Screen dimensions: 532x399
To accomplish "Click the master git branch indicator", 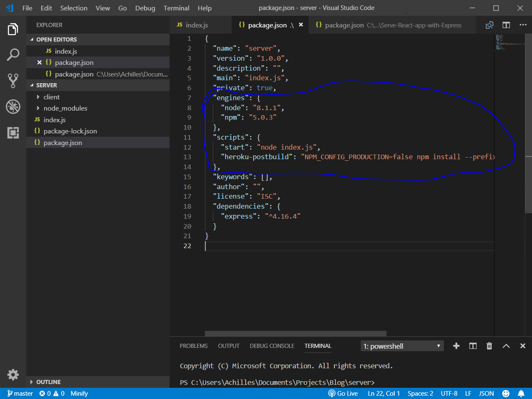I will (x=20, y=393).
